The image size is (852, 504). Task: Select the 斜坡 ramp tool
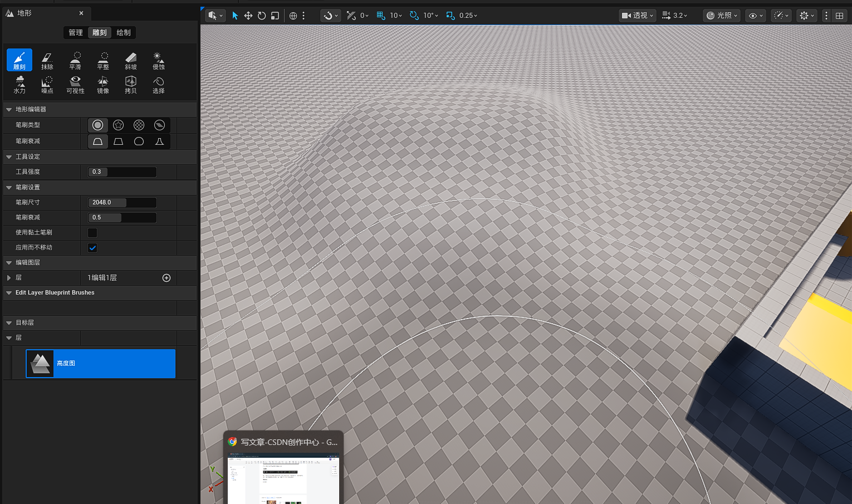click(x=131, y=60)
